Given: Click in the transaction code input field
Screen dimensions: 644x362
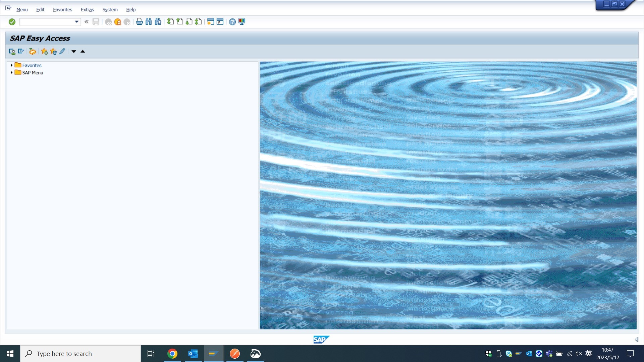Looking at the screenshot, I should tap(47, 22).
